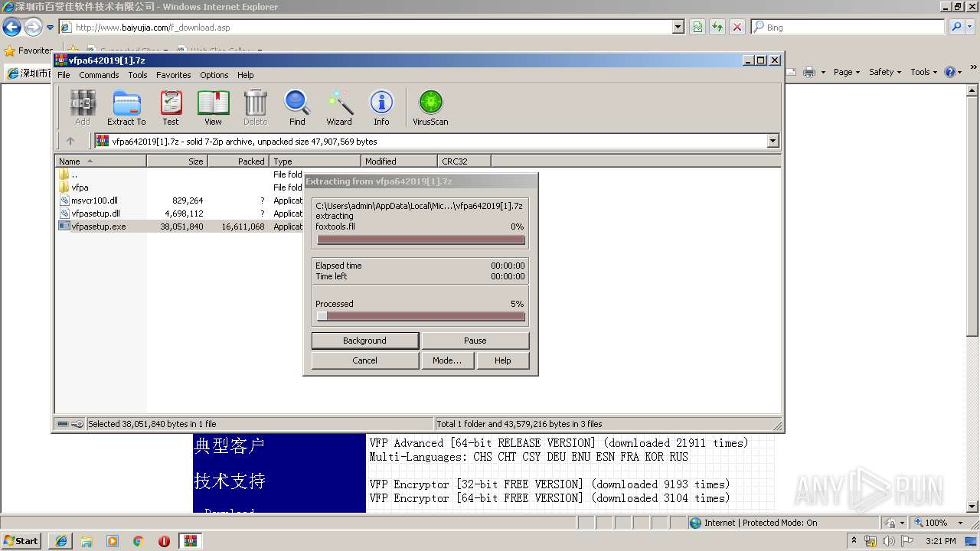Click Bing search magnifier button
This screenshot has height=551, width=980.
[x=955, y=27]
